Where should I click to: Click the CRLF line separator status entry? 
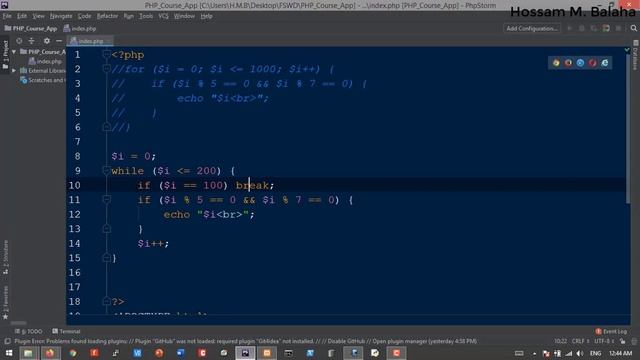point(580,341)
